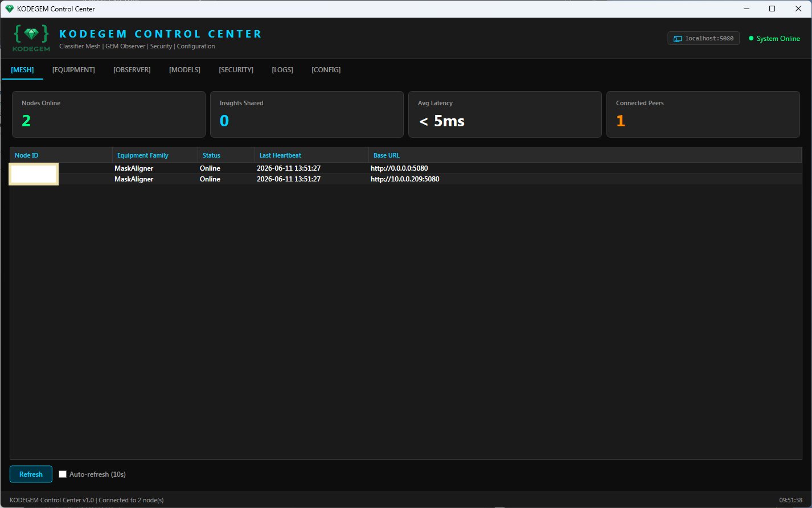
Task: Select the row with http://0.0.0.0:5080
Action: tap(405, 168)
